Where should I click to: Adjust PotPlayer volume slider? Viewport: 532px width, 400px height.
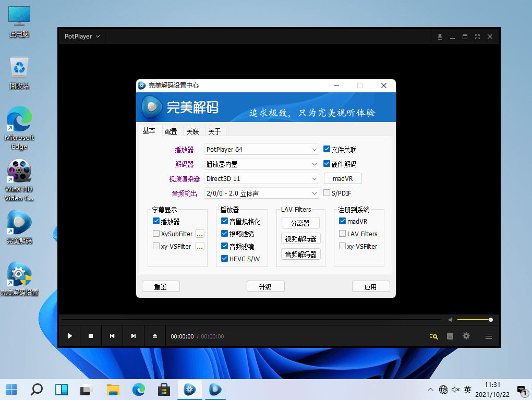tap(475, 320)
